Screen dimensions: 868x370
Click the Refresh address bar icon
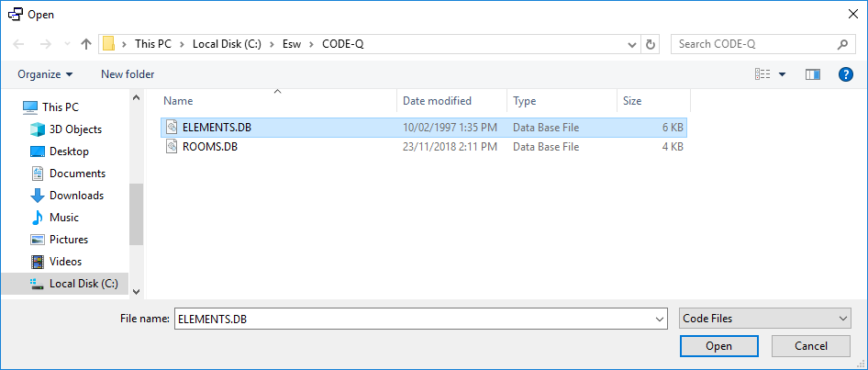[651, 44]
